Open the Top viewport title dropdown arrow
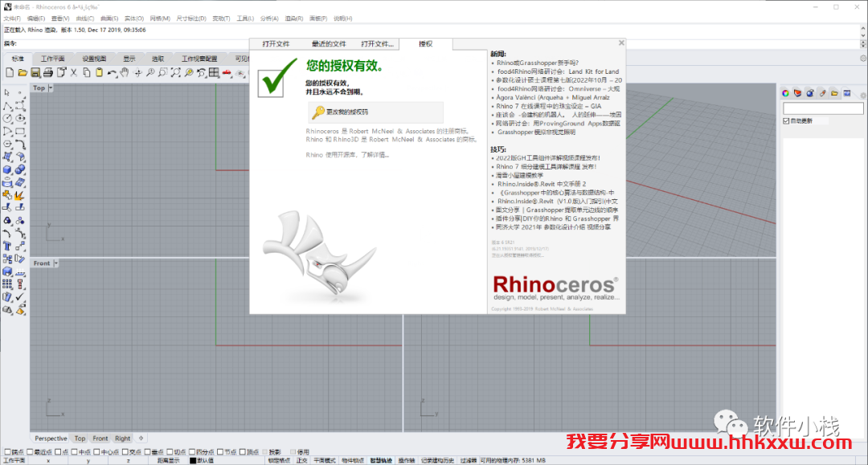This screenshot has width=868, height=465. [x=51, y=88]
